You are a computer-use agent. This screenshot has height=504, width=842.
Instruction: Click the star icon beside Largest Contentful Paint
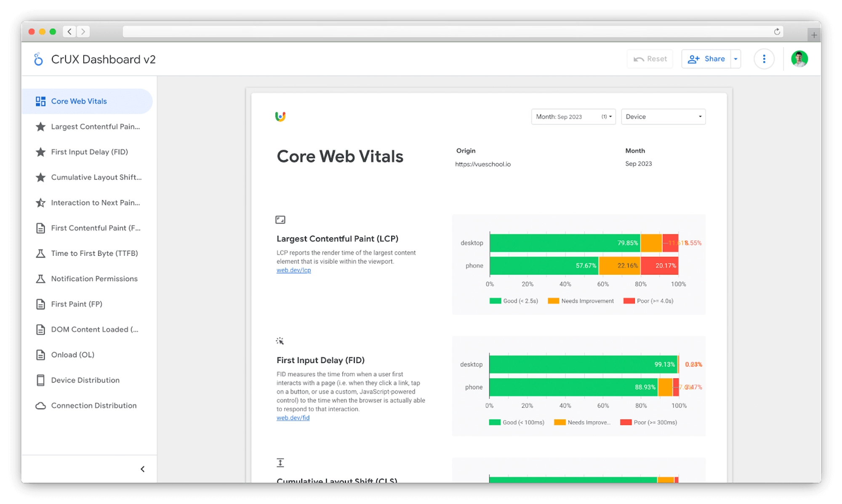coord(41,127)
